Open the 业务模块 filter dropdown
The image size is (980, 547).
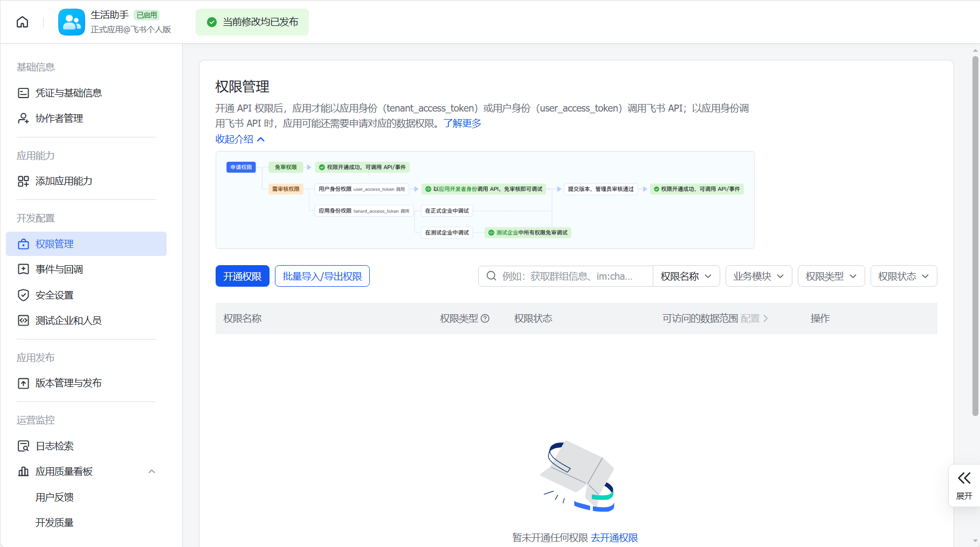[758, 276]
